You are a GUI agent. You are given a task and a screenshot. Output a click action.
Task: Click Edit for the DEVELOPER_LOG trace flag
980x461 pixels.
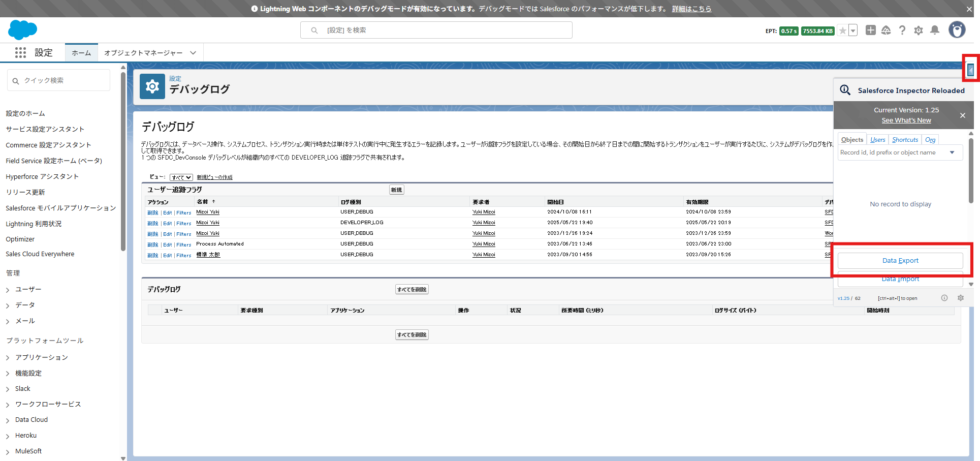click(x=168, y=224)
